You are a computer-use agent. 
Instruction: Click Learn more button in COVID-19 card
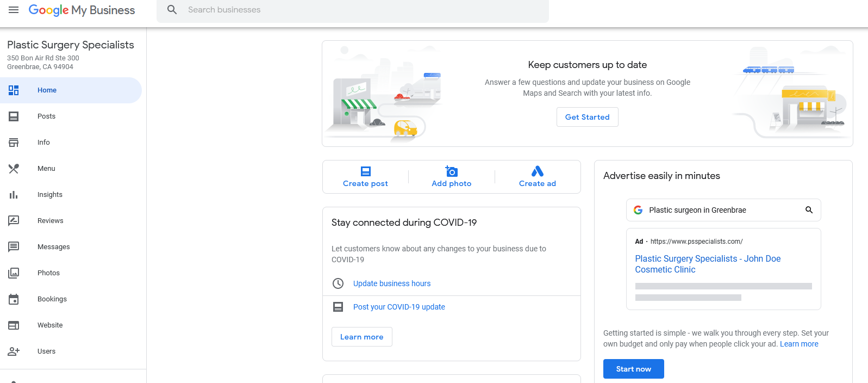coord(362,337)
